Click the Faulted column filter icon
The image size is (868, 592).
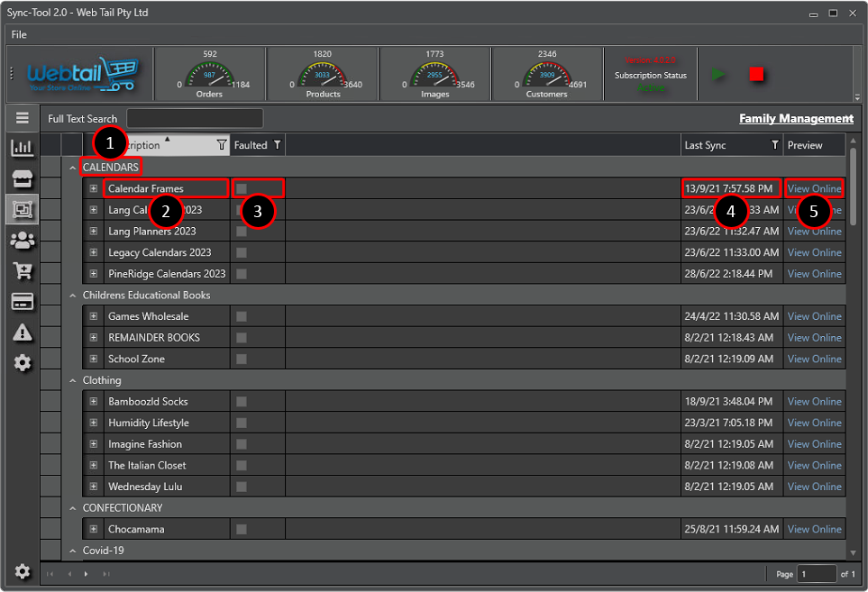click(277, 145)
